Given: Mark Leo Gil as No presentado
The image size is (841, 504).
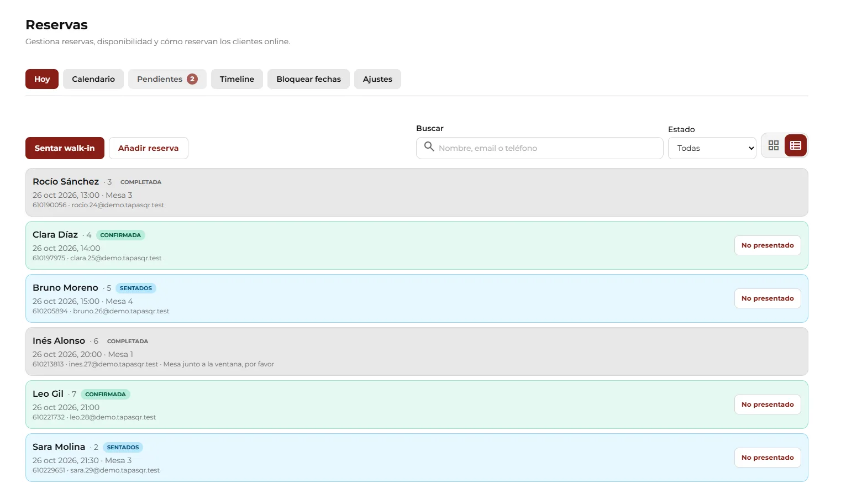Looking at the screenshot, I should pyautogui.click(x=768, y=405).
